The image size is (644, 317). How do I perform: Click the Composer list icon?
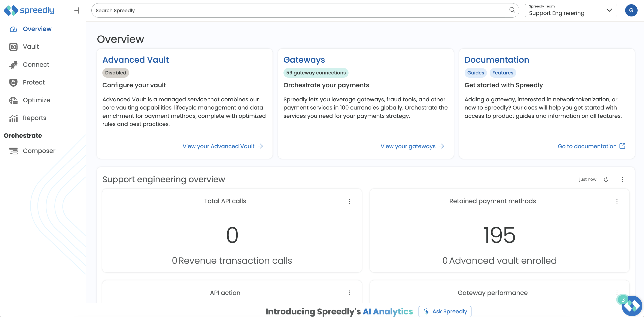click(13, 151)
